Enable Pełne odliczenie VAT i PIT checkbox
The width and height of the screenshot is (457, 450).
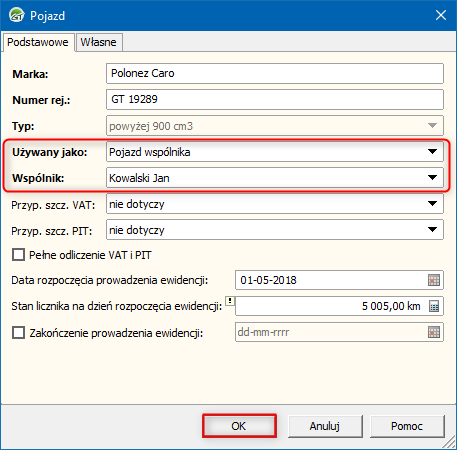18,255
